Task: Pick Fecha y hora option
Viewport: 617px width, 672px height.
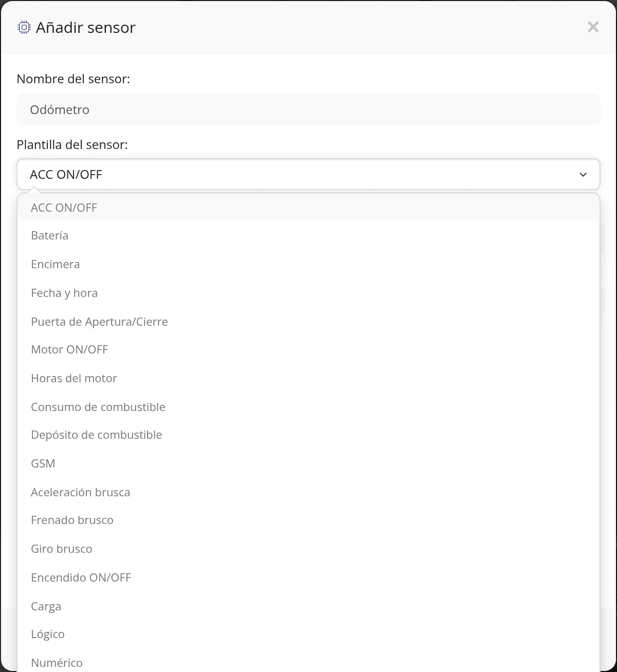Action: pyautogui.click(x=308, y=293)
